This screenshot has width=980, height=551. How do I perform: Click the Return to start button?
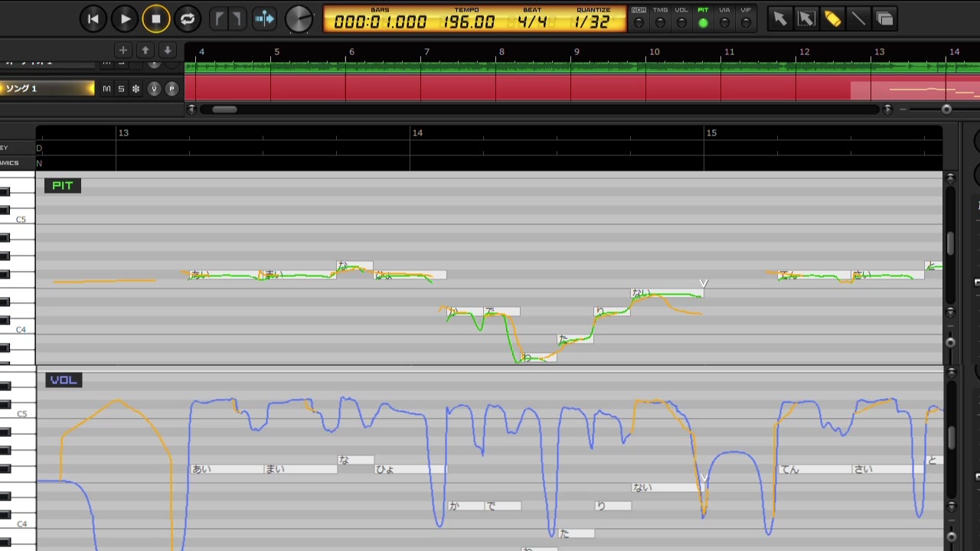tap(93, 19)
